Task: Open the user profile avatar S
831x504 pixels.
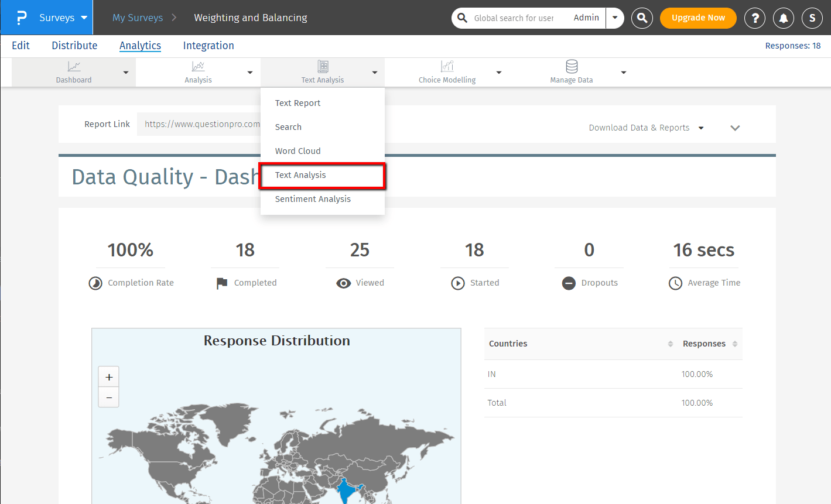Action: coord(812,18)
